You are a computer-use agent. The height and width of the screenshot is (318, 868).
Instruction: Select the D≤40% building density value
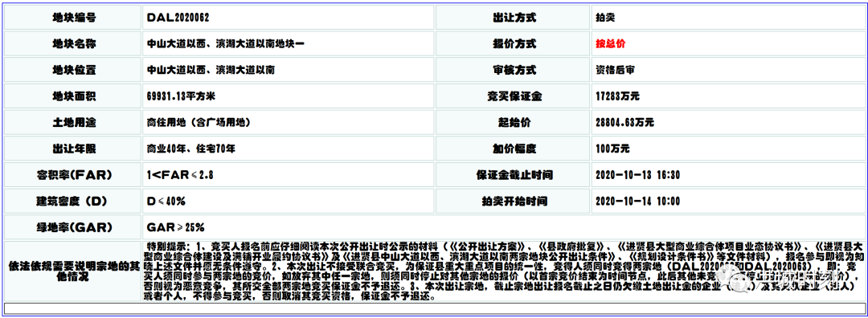click(166, 202)
